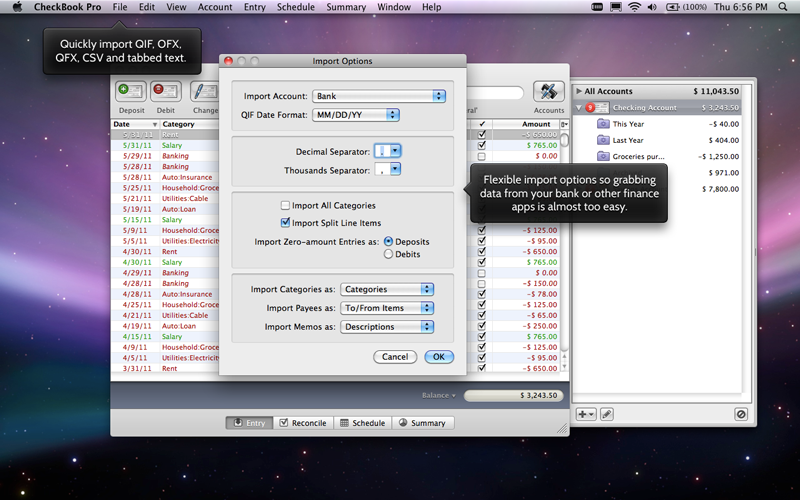The image size is (800, 500).
Task: Open Import Memos as dropdown
Action: [387, 327]
